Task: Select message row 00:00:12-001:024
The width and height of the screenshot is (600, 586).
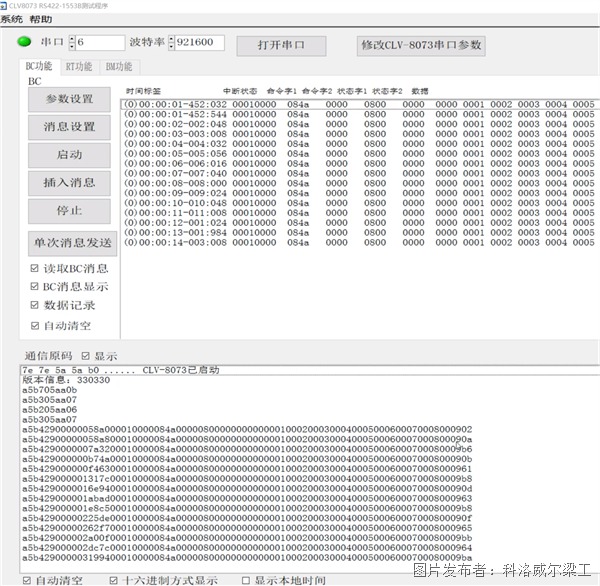Action: [x=360, y=223]
